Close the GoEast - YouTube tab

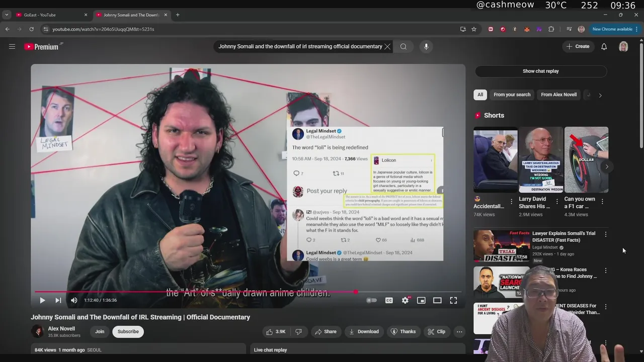[x=86, y=15]
